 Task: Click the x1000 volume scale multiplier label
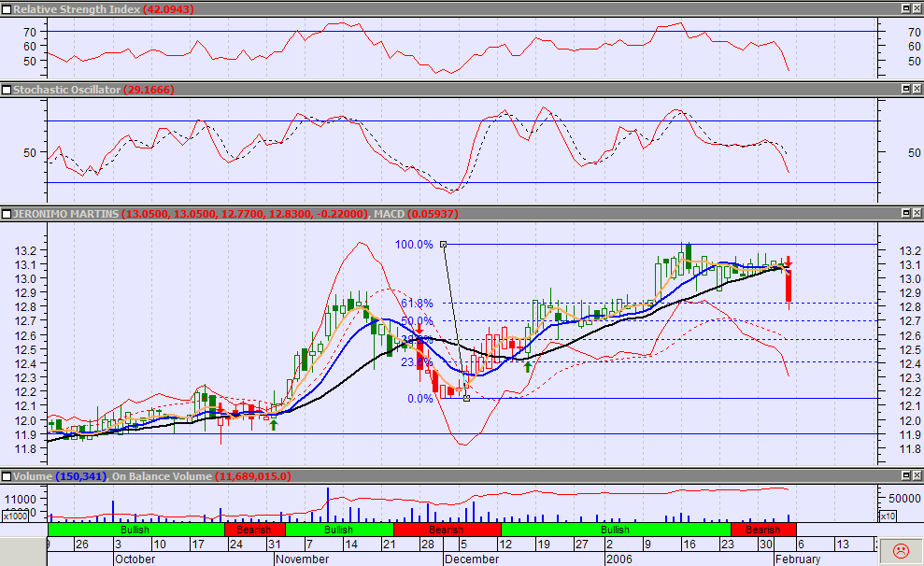(15, 516)
